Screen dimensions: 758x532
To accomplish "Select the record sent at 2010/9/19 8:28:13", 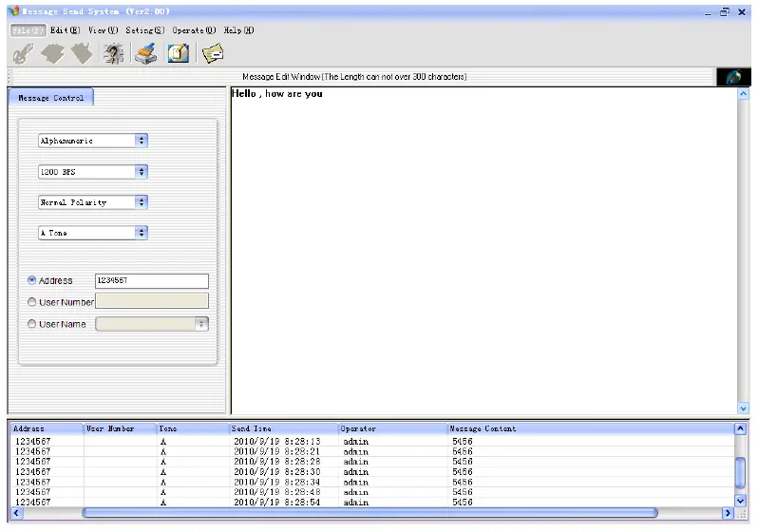I will pos(372,441).
